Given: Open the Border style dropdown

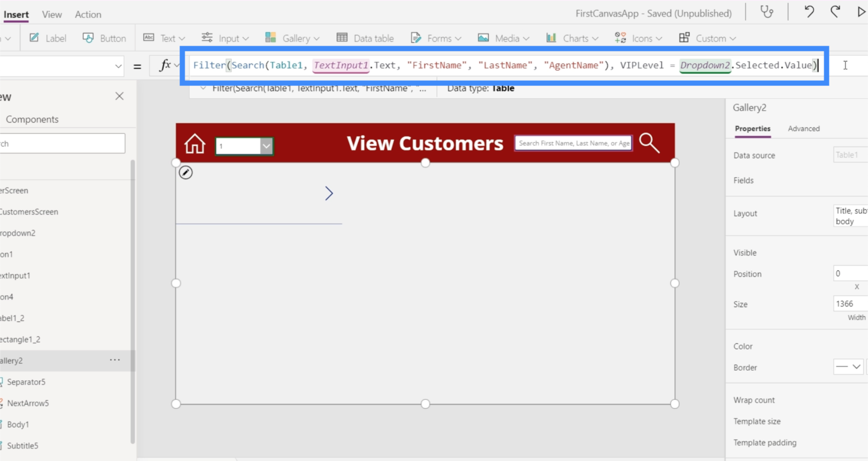Looking at the screenshot, I should point(848,367).
